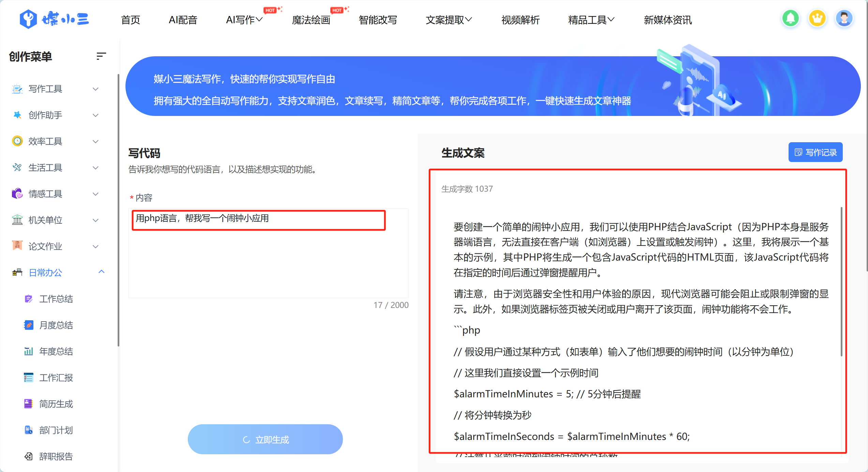
Task: Click the 工作总结 icon
Action: tap(29, 299)
